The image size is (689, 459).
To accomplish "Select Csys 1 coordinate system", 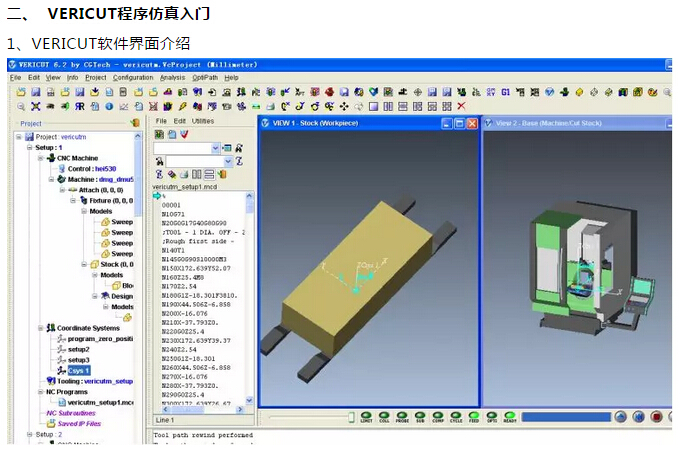I will click(79, 371).
